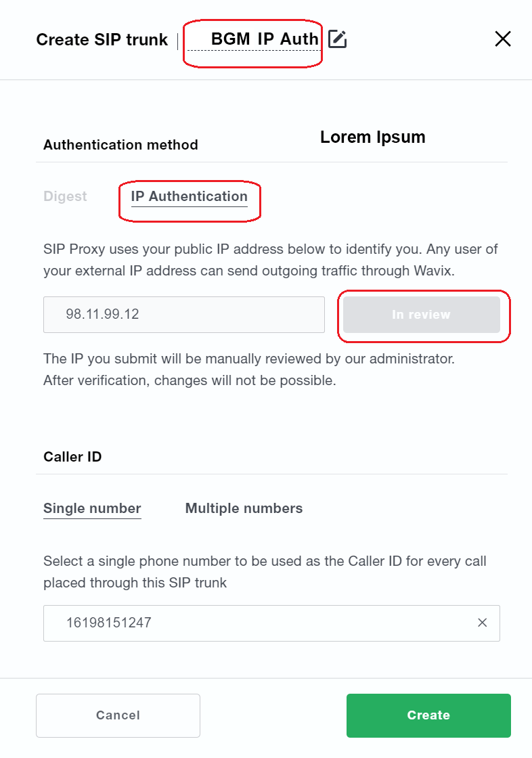Switch to the Multiple numbers tab
532x758 pixels.
click(244, 508)
